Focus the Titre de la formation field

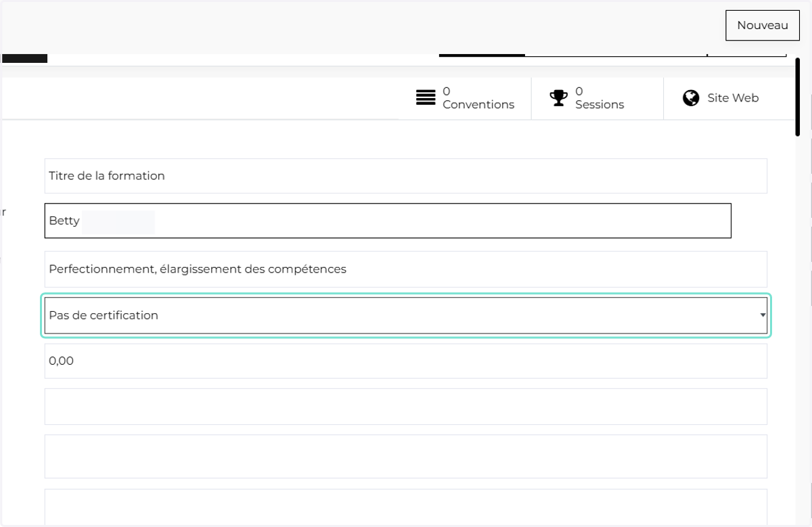tap(406, 176)
